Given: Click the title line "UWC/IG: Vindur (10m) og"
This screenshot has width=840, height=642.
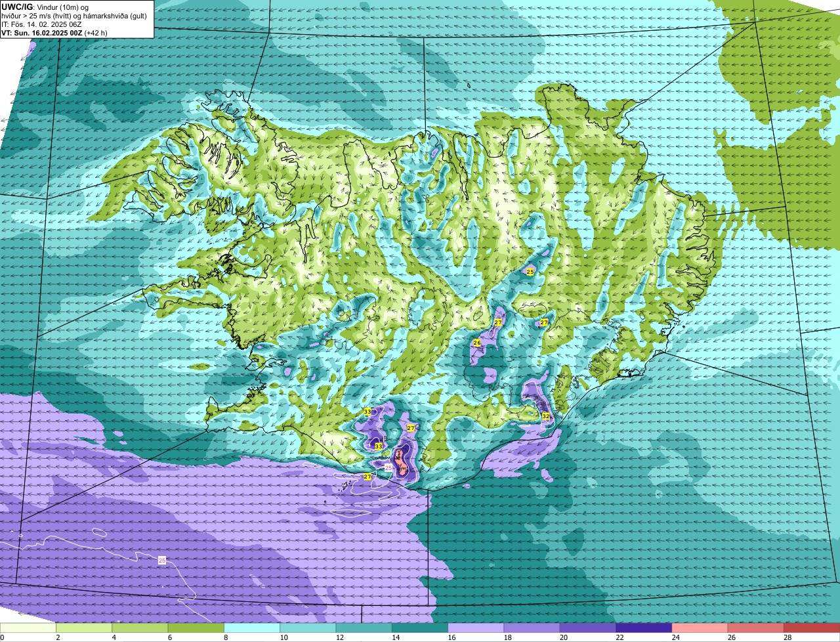Looking at the screenshot, I should tap(45, 7).
